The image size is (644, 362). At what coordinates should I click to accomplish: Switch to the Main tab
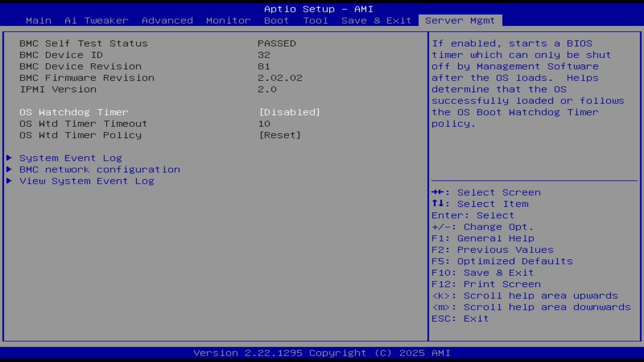(x=38, y=20)
